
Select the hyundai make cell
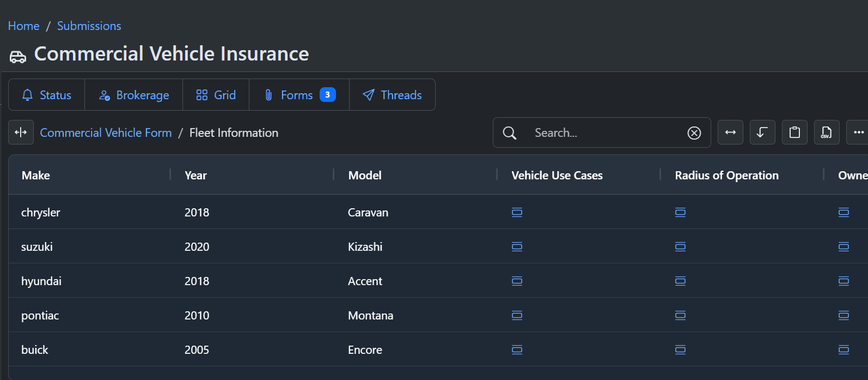(x=90, y=281)
